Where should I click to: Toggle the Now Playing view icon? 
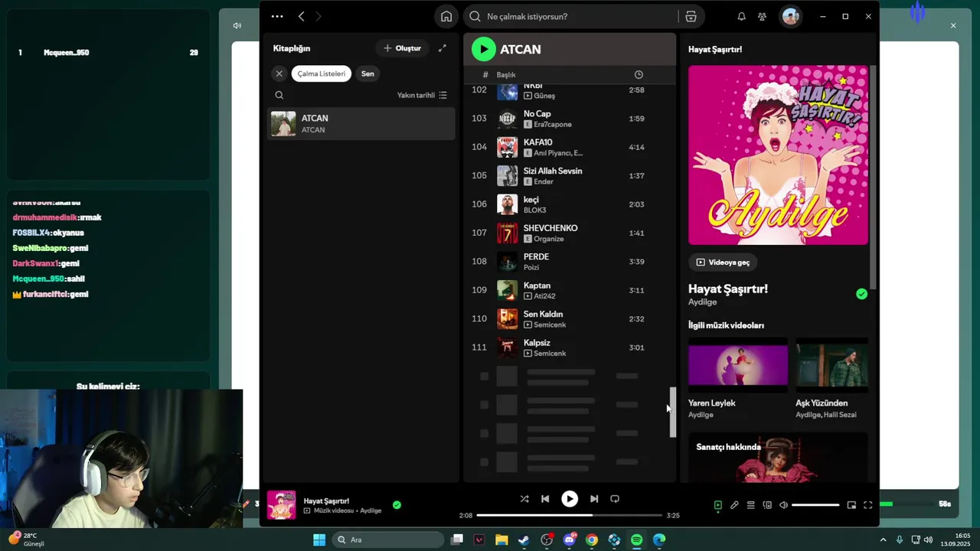(x=717, y=505)
